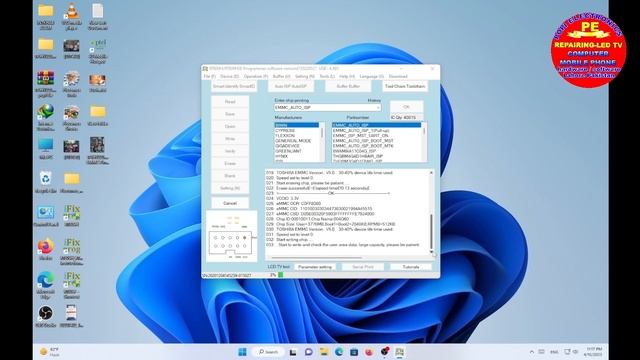Launch OBS Studio from the desktop

(45, 317)
